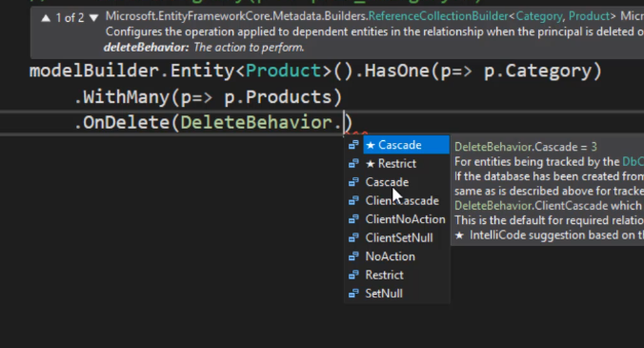Click the enum icon beside ClientNoAction
This screenshot has height=348, width=644.
(x=353, y=219)
